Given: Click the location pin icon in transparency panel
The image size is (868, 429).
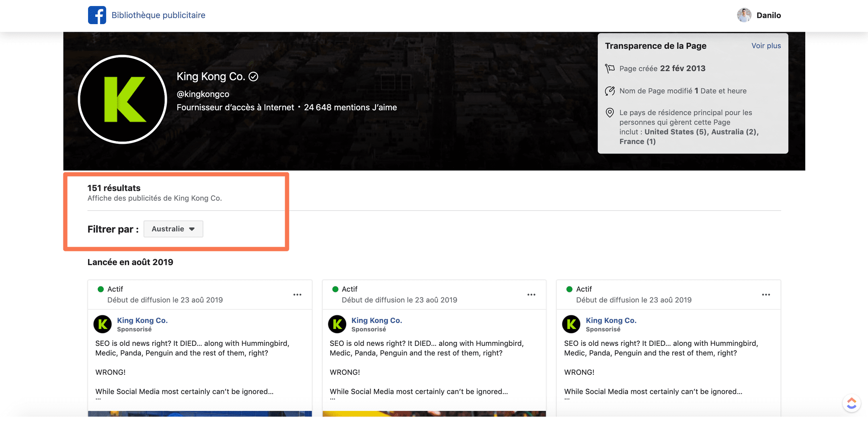Looking at the screenshot, I should (610, 112).
